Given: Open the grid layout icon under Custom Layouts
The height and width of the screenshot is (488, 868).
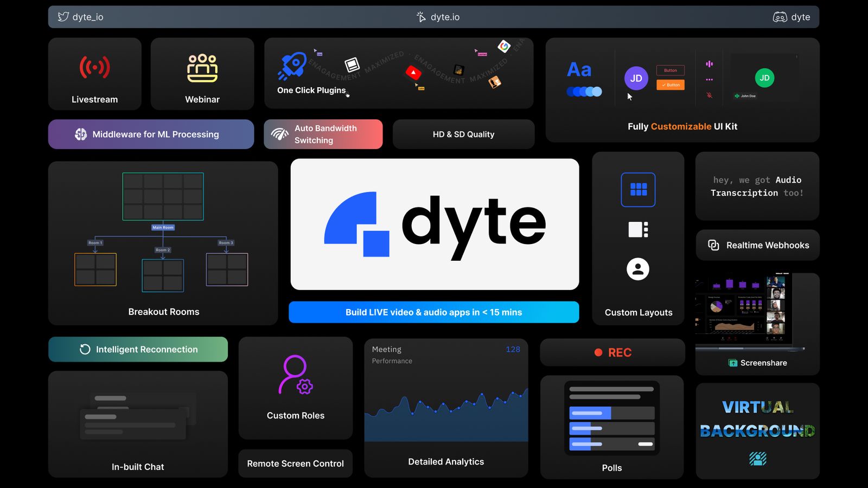Looking at the screenshot, I should click(638, 190).
